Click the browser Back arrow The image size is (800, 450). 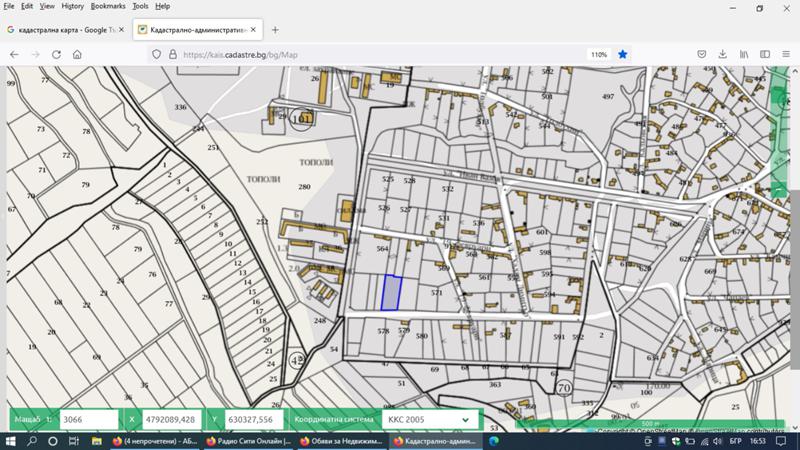[13, 54]
